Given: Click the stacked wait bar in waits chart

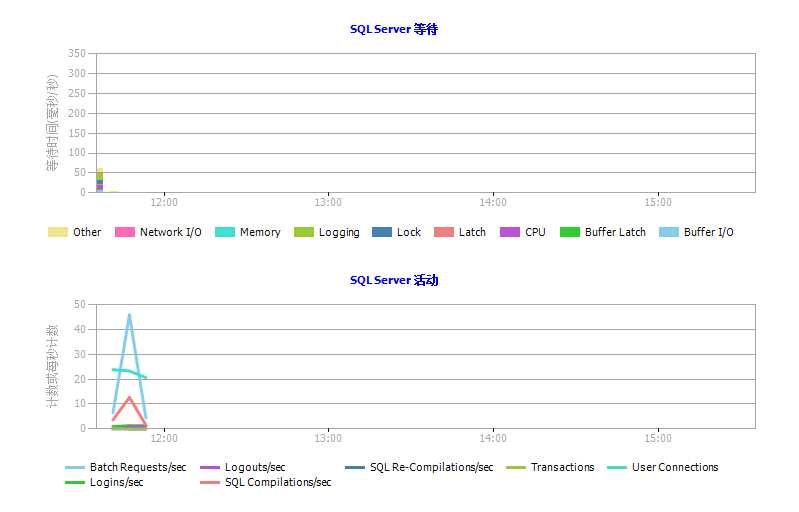Looking at the screenshot, I should coord(100,180).
